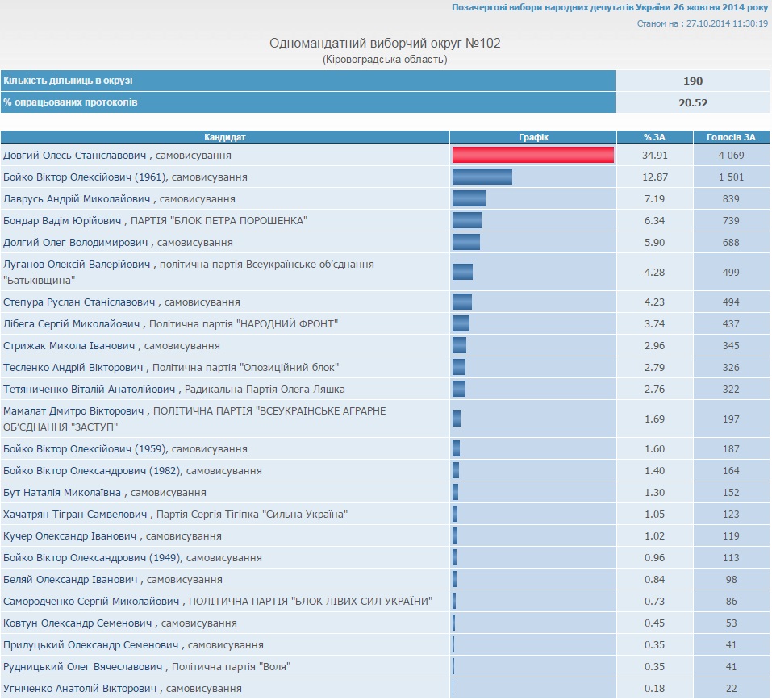The image size is (772, 700).
Task: Click the 'Кількість дільниць в окрузі' row
Action: point(68,81)
